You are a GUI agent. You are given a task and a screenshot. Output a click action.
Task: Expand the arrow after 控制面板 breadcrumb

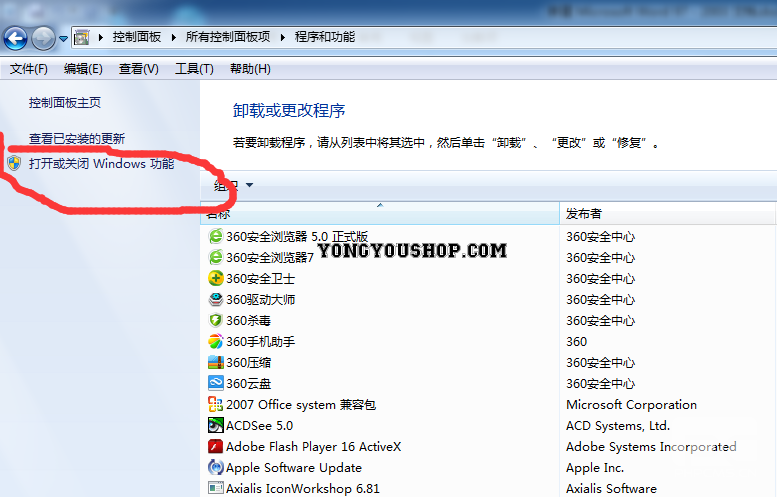pyautogui.click(x=173, y=37)
